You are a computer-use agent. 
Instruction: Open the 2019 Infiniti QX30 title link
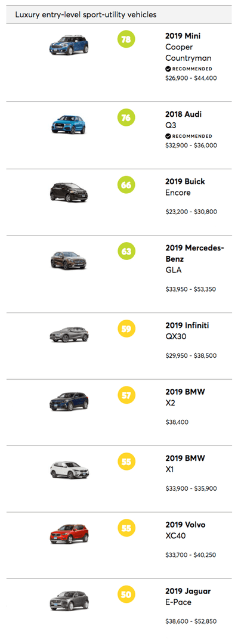[187, 330]
